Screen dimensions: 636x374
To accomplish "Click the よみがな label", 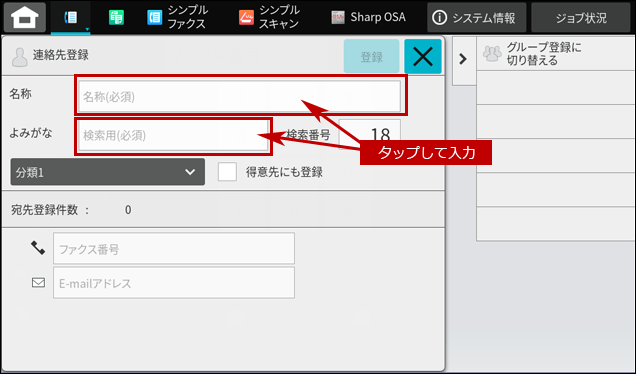I will tap(31, 133).
